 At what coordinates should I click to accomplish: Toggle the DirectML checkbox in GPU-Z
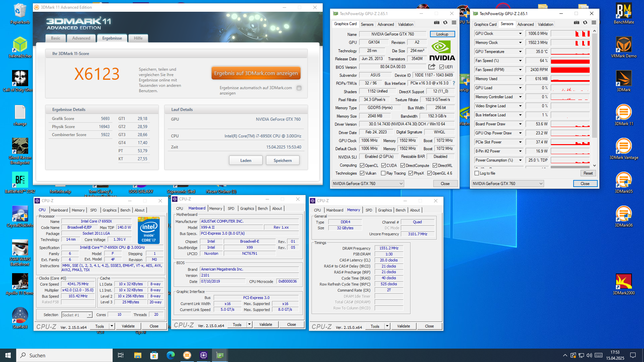[x=435, y=166]
